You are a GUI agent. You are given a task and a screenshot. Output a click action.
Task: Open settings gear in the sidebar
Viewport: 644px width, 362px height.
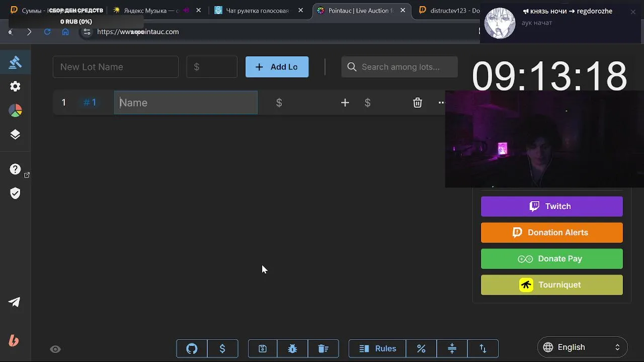point(15,86)
